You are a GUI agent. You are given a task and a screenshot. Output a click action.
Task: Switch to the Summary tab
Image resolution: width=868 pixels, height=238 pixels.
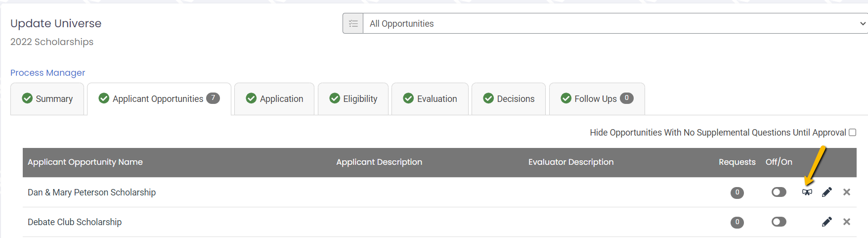tap(47, 99)
